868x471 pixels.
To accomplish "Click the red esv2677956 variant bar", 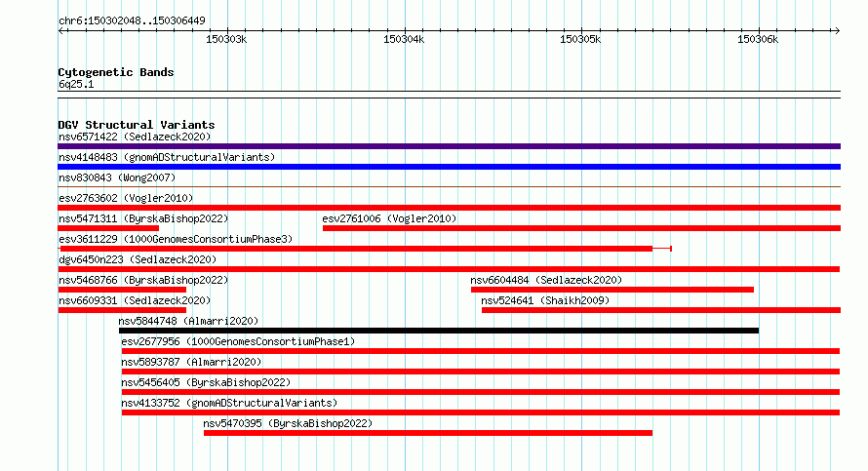I will (481, 351).
